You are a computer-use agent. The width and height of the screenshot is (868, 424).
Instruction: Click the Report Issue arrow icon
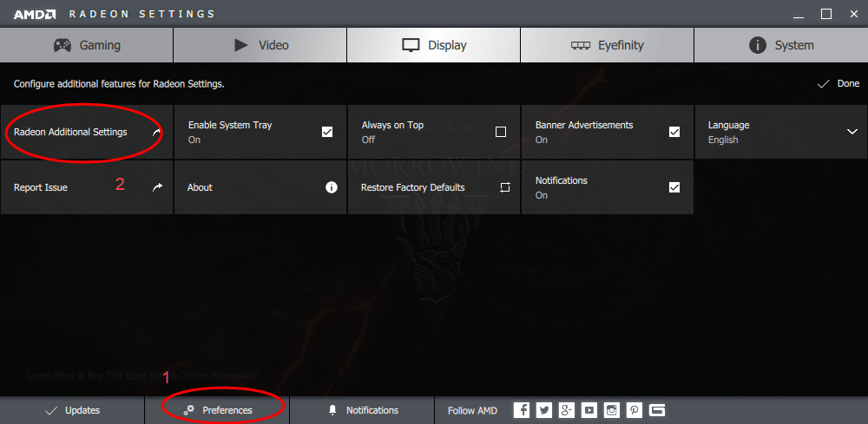(x=158, y=187)
